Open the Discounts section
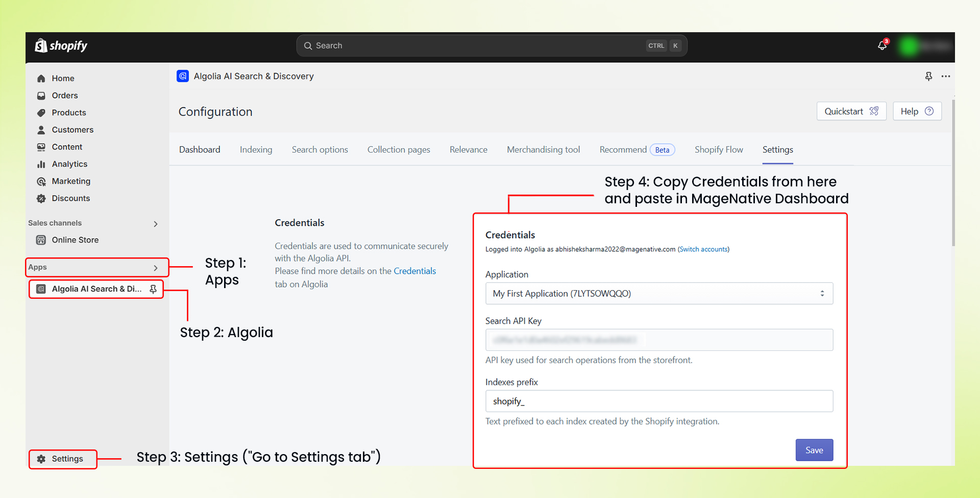980x498 pixels. (x=71, y=198)
